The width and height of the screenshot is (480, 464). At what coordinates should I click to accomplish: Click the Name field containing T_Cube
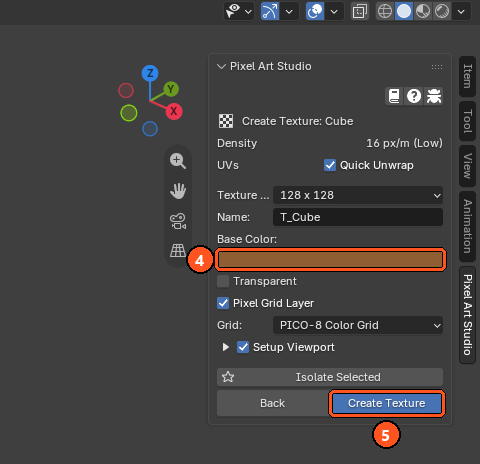coord(358,217)
